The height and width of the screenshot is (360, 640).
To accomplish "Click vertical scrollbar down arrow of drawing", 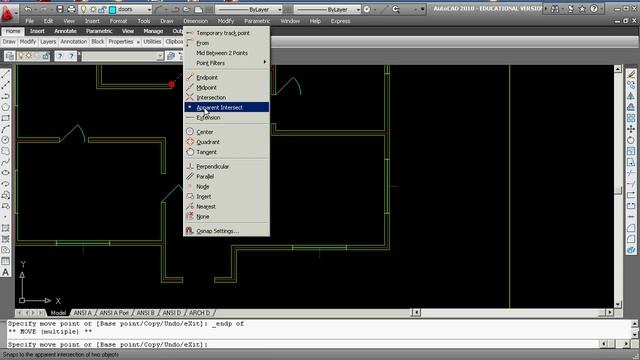I will coord(618,304).
